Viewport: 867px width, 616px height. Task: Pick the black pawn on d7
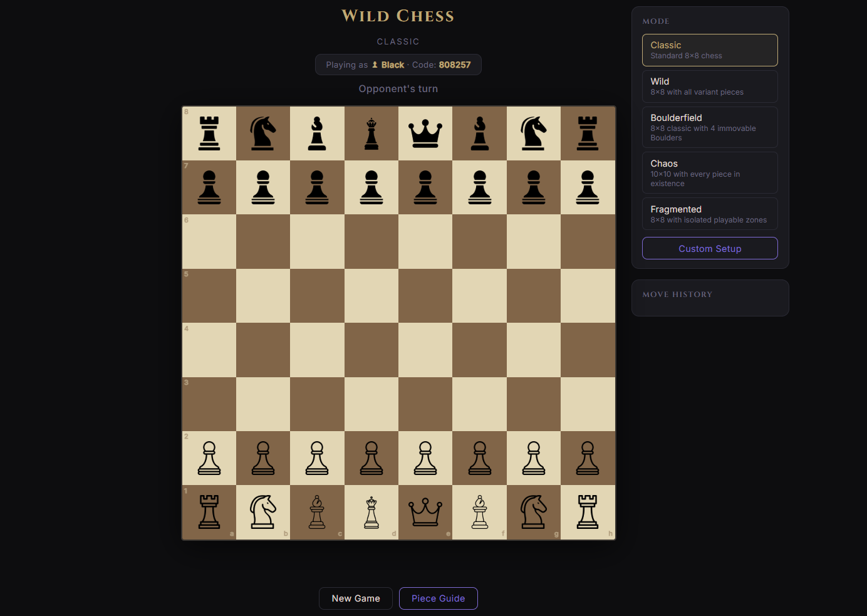tap(371, 187)
